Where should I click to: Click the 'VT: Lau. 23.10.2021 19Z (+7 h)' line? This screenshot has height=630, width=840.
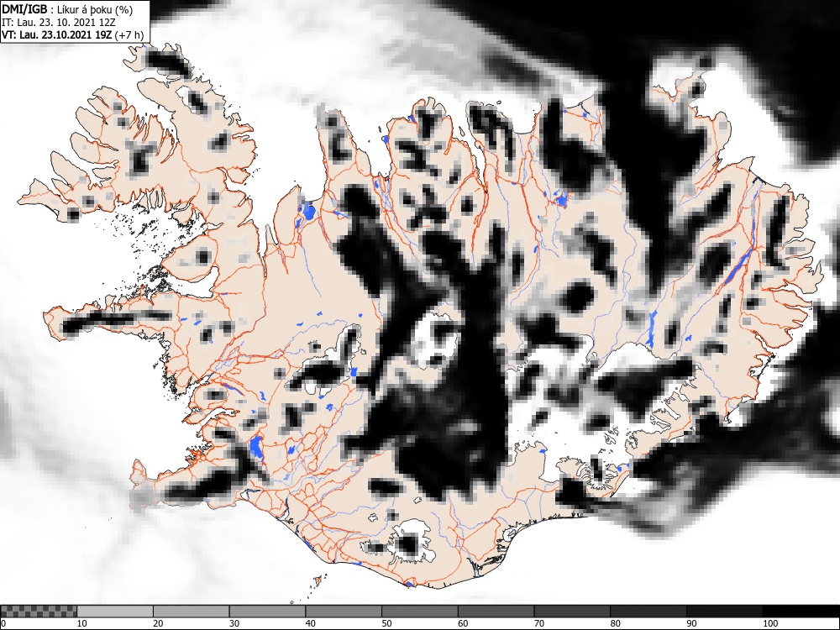73,34
